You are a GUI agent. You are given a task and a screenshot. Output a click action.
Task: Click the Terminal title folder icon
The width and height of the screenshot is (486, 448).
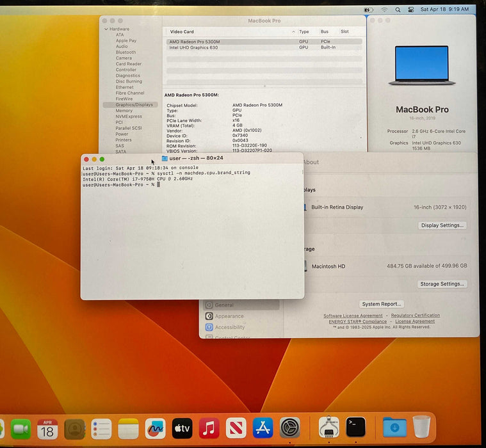[x=165, y=158]
